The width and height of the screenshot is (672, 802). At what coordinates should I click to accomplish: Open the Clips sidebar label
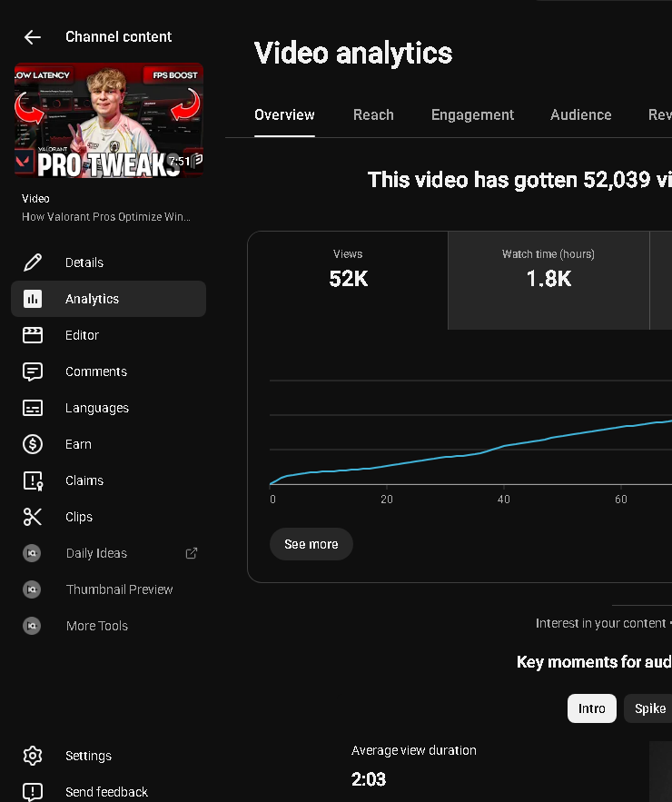79,517
